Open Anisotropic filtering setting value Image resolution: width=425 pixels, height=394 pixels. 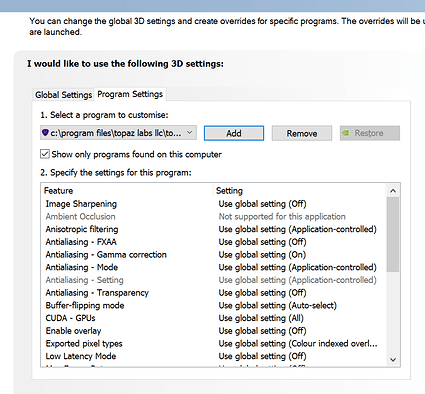tap(297, 229)
